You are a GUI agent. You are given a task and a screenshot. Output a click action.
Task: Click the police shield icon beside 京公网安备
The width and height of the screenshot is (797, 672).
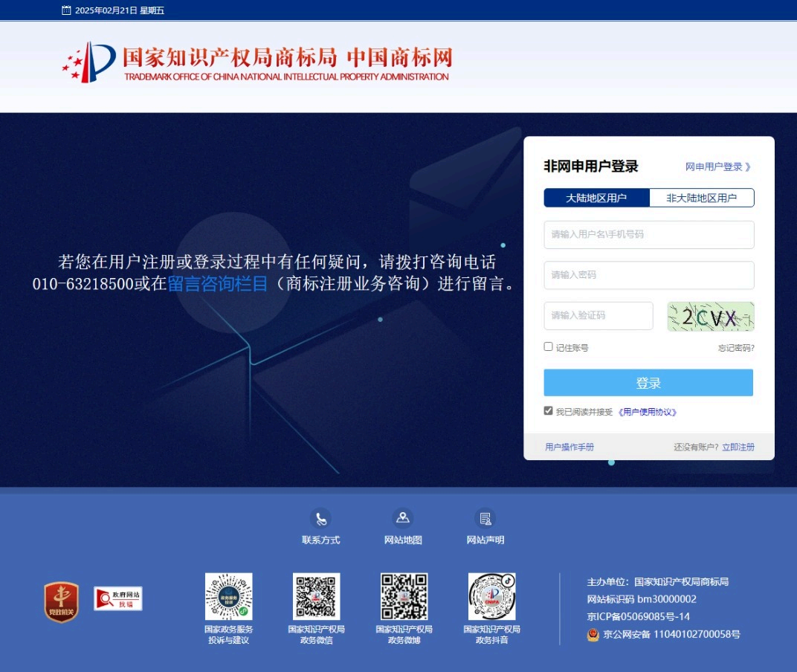593,634
